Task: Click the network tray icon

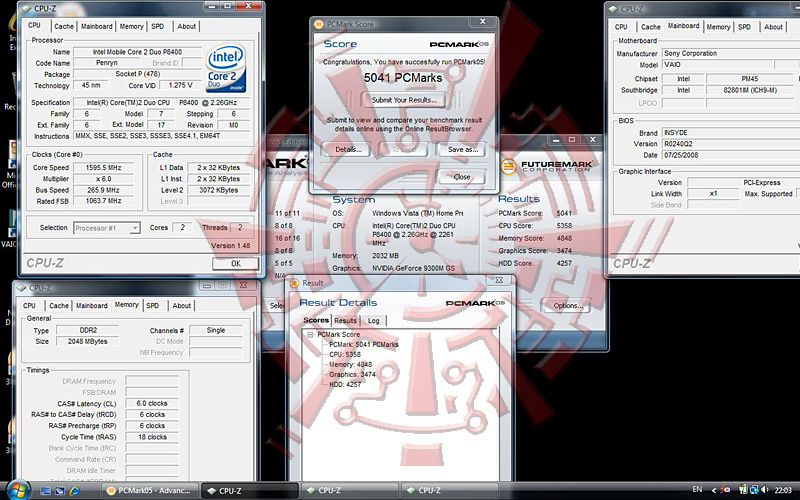Action: 754,490
